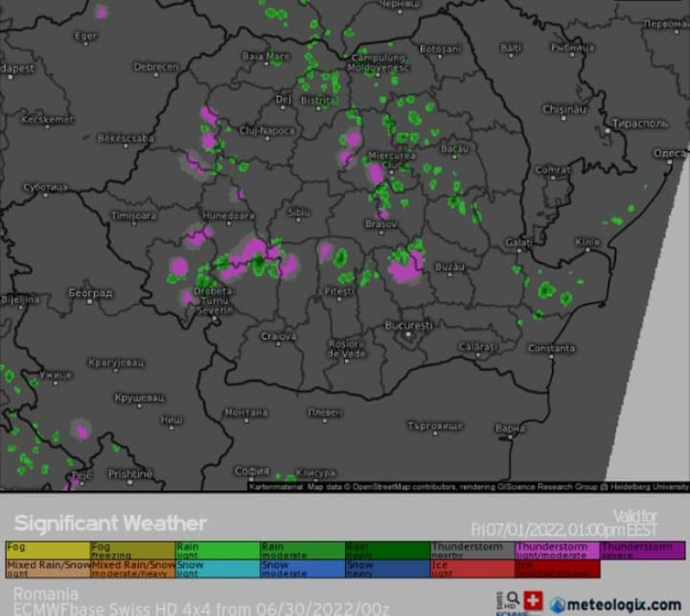690x616 pixels.
Task: Click the Ice light red legend swatch
Action: (472, 569)
